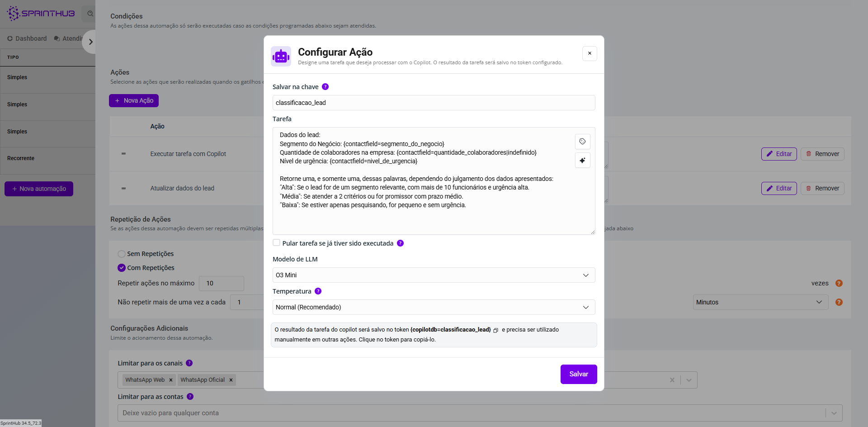Open the Temperatura dropdown

433,307
